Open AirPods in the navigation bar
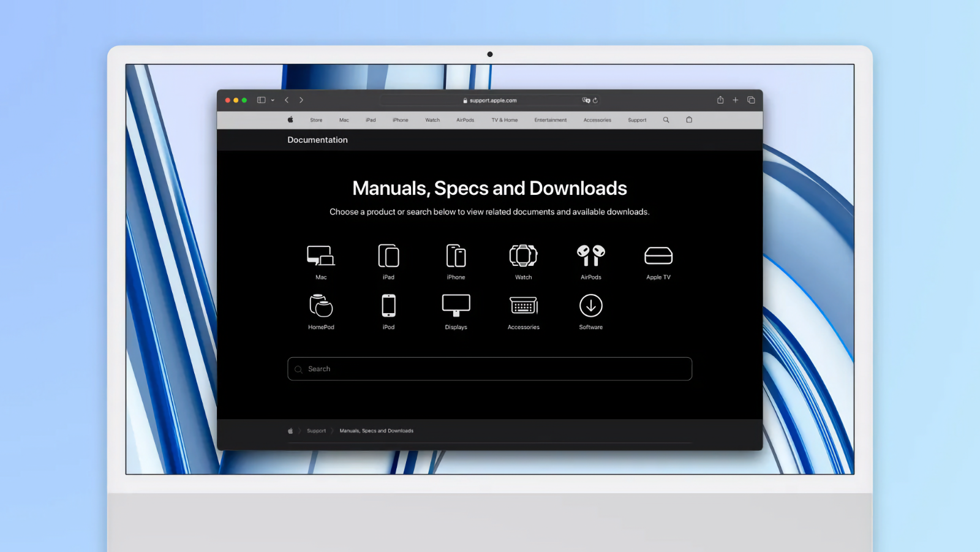This screenshot has width=980, height=552. coord(465,120)
